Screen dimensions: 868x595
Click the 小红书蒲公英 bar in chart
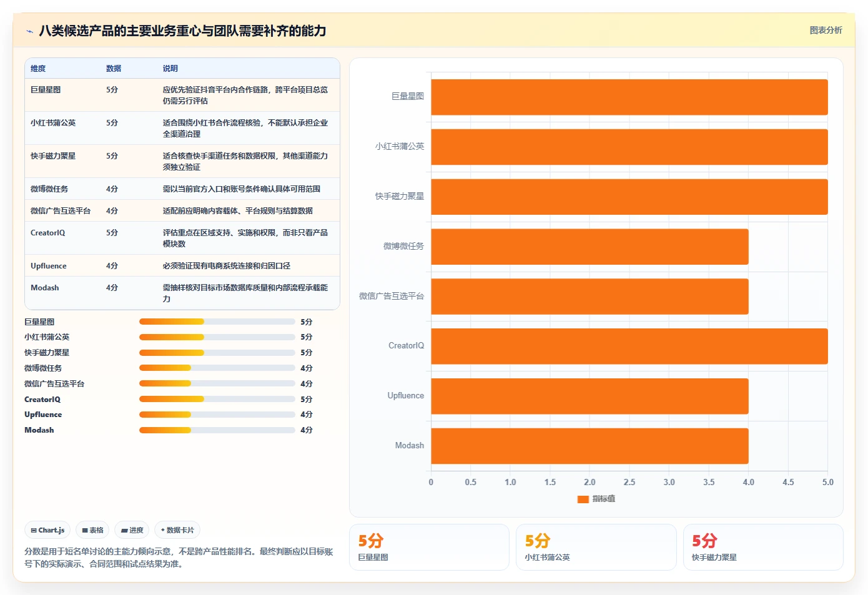tap(629, 147)
